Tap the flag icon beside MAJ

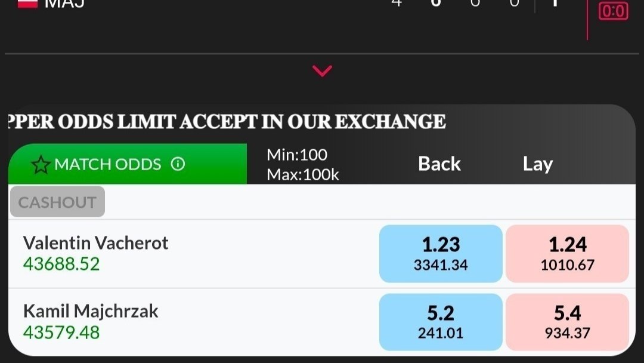click(x=27, y=4)
